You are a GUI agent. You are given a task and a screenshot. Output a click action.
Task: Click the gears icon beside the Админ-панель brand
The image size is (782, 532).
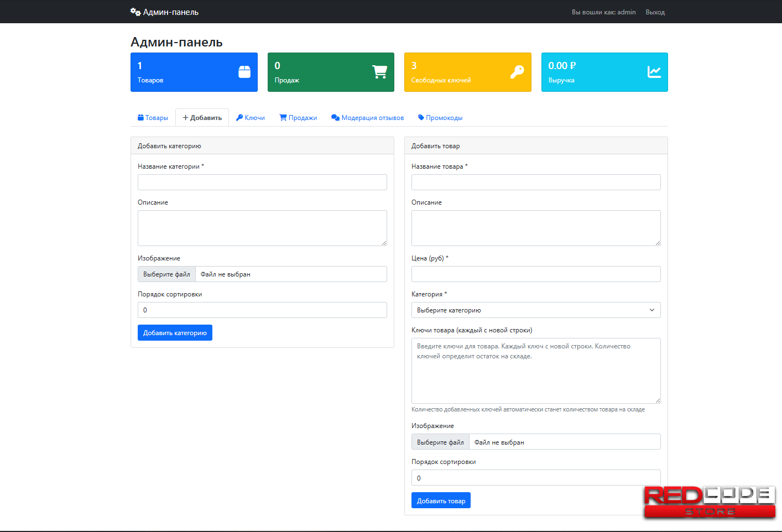point(135,12)
